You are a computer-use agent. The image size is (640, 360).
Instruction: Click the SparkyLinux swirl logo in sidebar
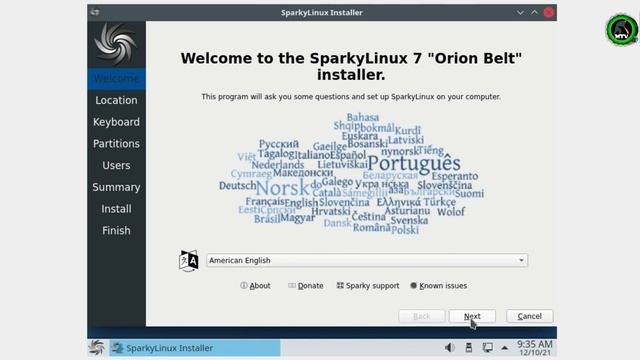[x=116, y=44]
